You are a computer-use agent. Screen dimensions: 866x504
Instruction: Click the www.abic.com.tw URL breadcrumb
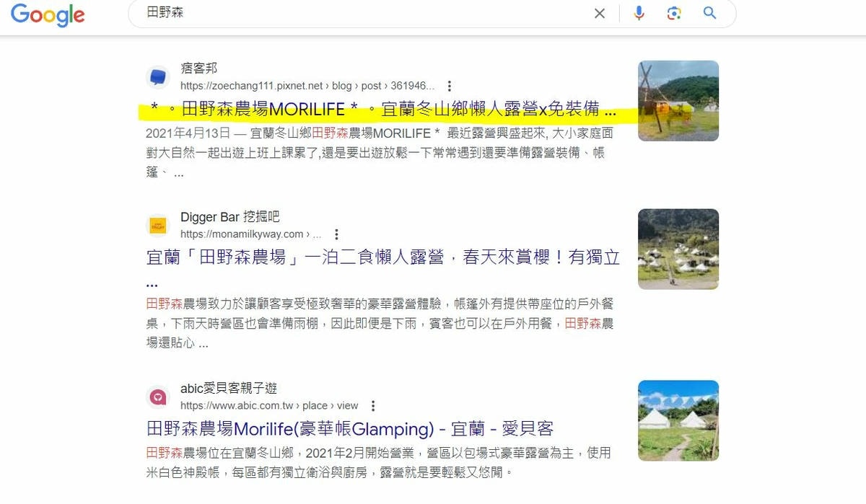tap(268, 406)
